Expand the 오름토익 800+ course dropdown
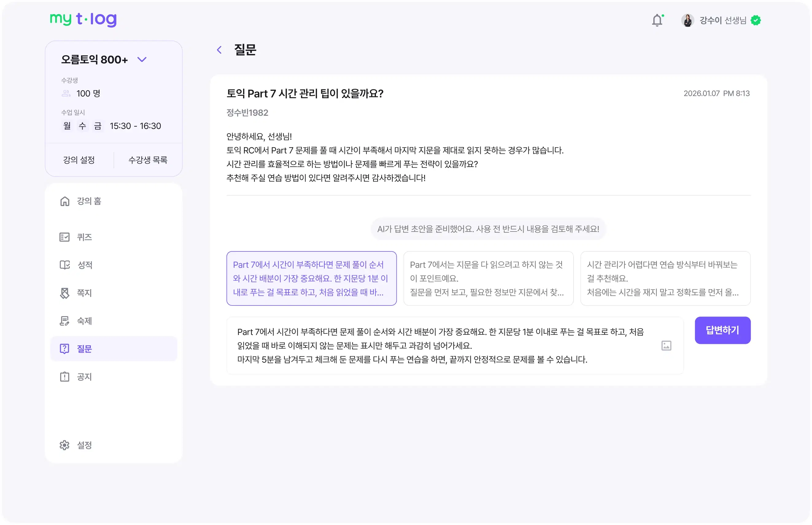Viewport: 812px width, 525px height. tap(142, 60)
